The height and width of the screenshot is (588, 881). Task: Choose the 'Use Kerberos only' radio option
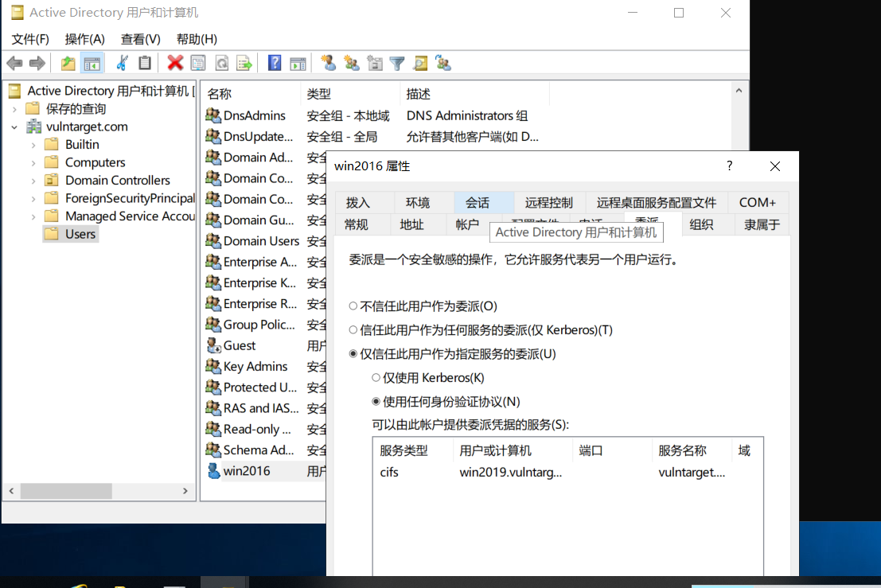tap(376, 378)
